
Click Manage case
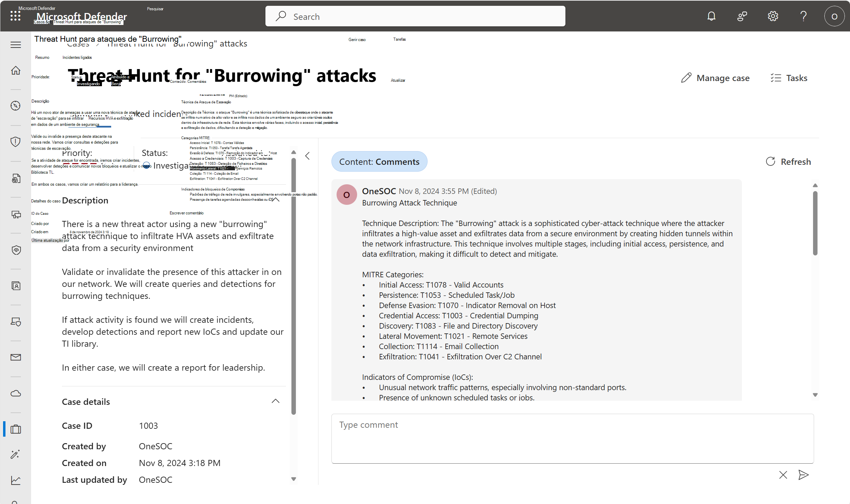click(x=715, y=78)
